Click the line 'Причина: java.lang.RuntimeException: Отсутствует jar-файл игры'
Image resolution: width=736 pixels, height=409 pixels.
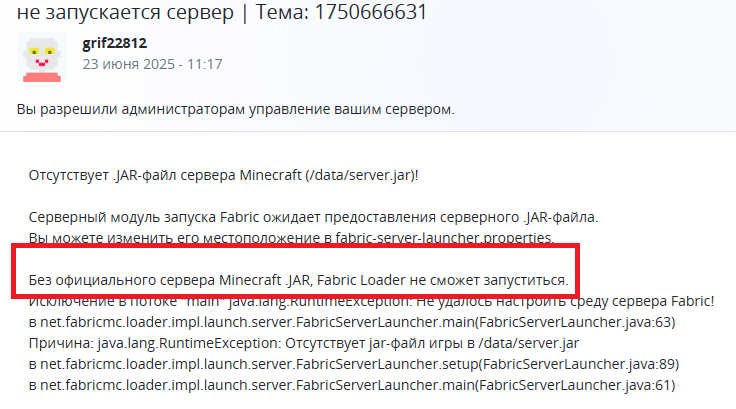tap(304, 343)
